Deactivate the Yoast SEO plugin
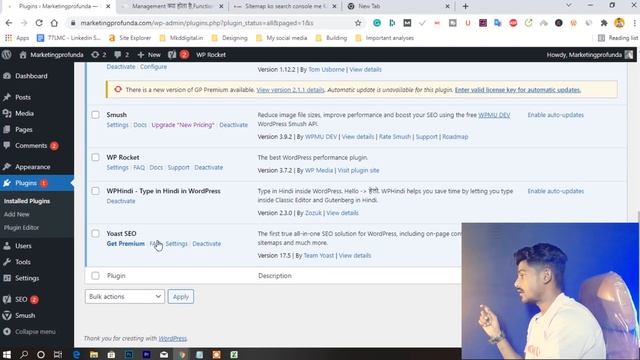Screen dimensions: 640x360 207,244
